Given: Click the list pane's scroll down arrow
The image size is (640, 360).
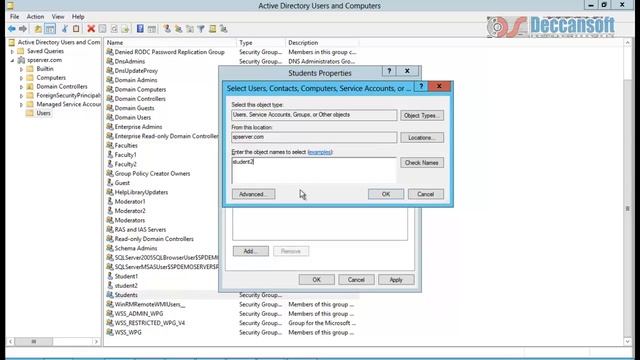Looking at the screenshot, I should click(628, 341).
